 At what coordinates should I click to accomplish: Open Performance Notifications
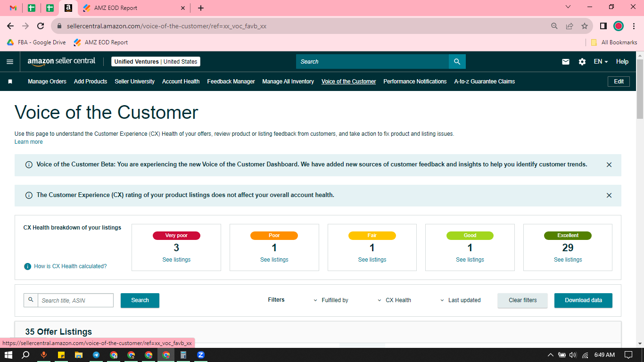click(415, 82)
